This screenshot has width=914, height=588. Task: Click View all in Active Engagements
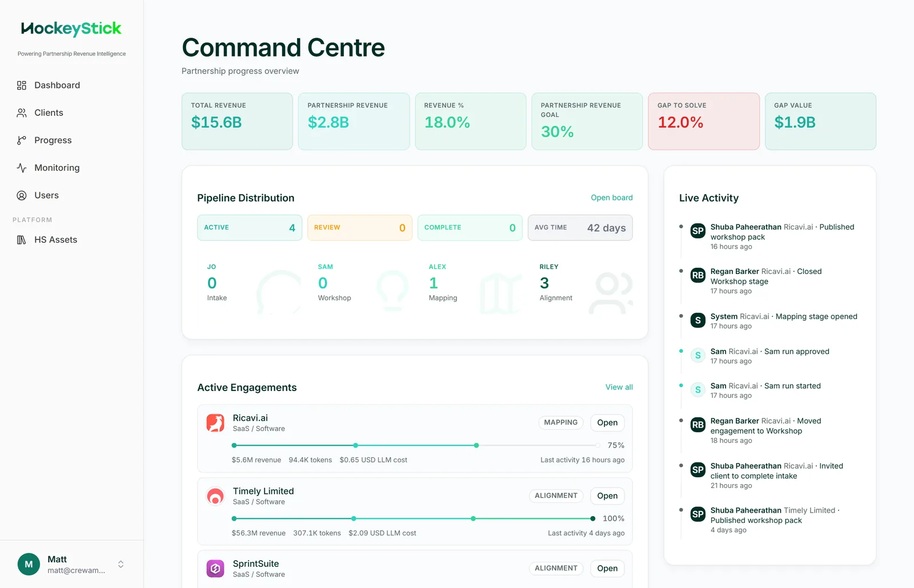(619, 387)
